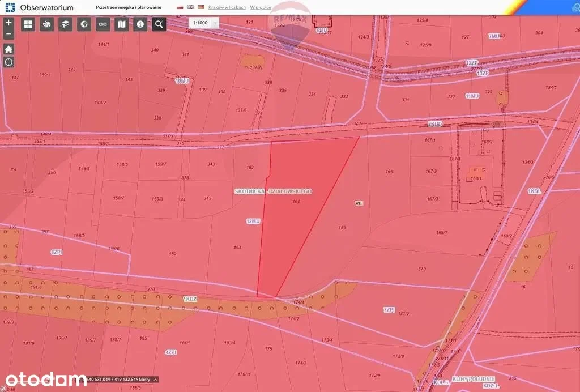Open the Kraków w liczbach link
The image size is (580, 392).
pos(227,7)
